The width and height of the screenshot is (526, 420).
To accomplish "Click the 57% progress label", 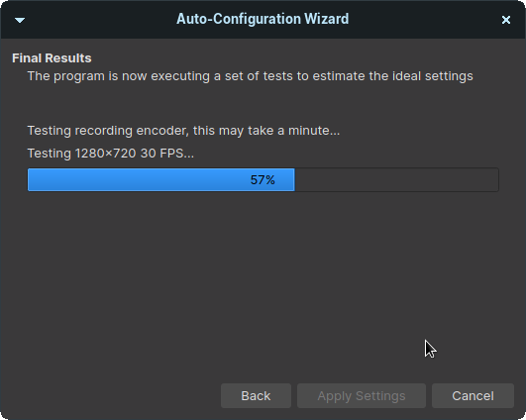I will (x=263, y=180).
